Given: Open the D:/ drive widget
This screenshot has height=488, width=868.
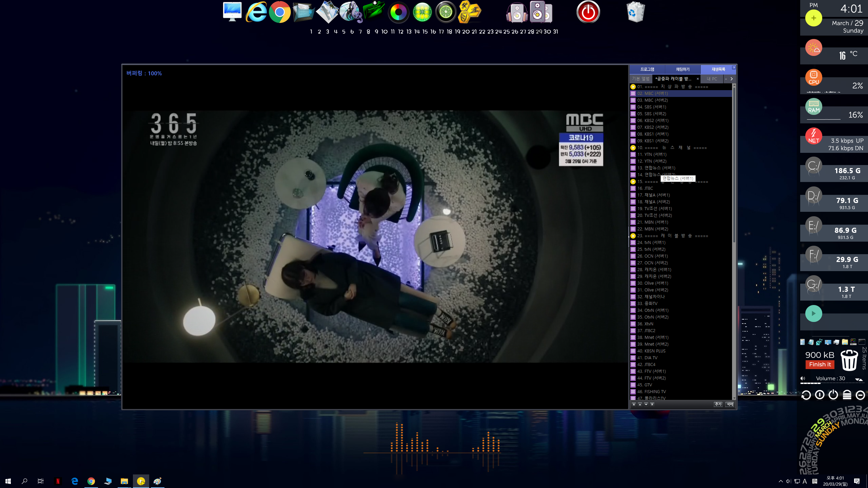Looking at the screenshot, I should pos(814,196).
